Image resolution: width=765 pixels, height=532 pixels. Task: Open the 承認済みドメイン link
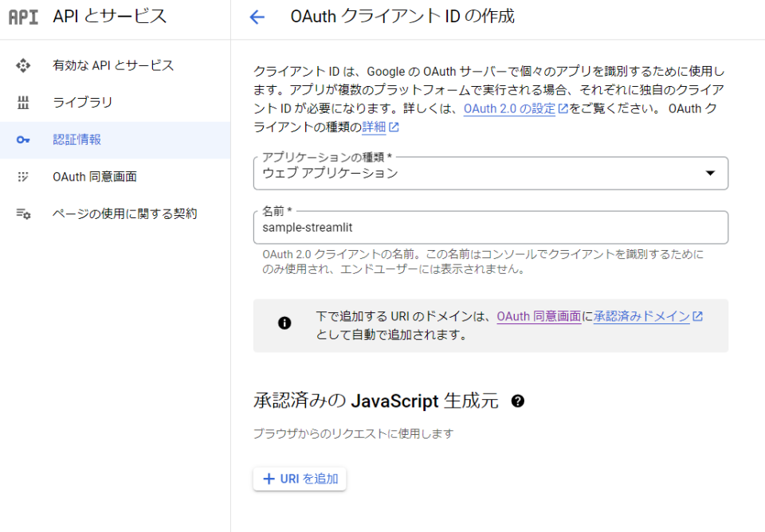point(641,316)
